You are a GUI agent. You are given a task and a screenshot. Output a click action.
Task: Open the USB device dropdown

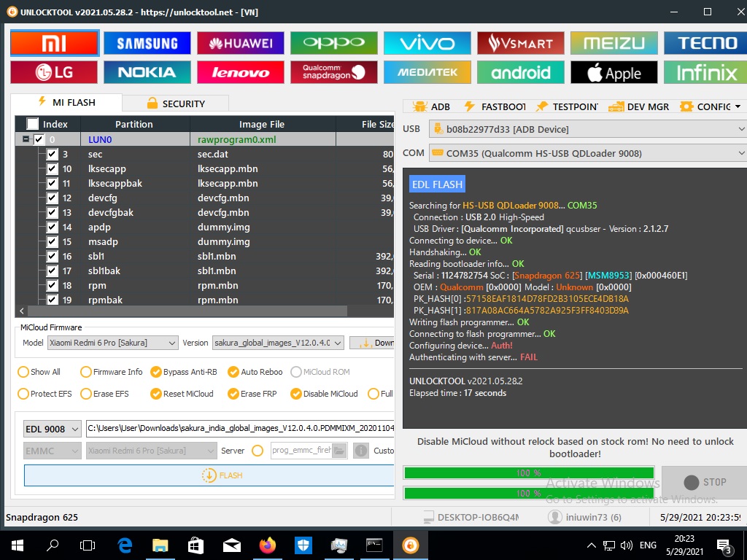[587, 129]
